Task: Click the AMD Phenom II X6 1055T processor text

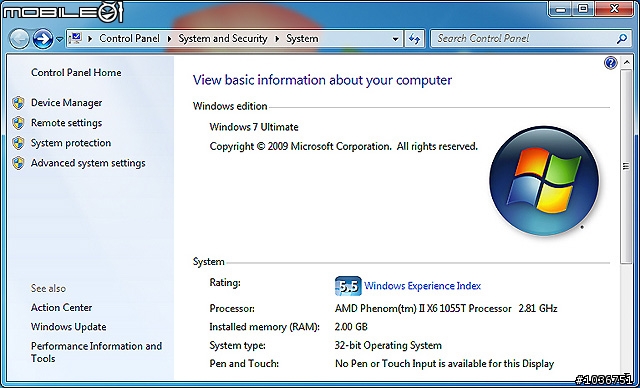Action: point(446,308)
